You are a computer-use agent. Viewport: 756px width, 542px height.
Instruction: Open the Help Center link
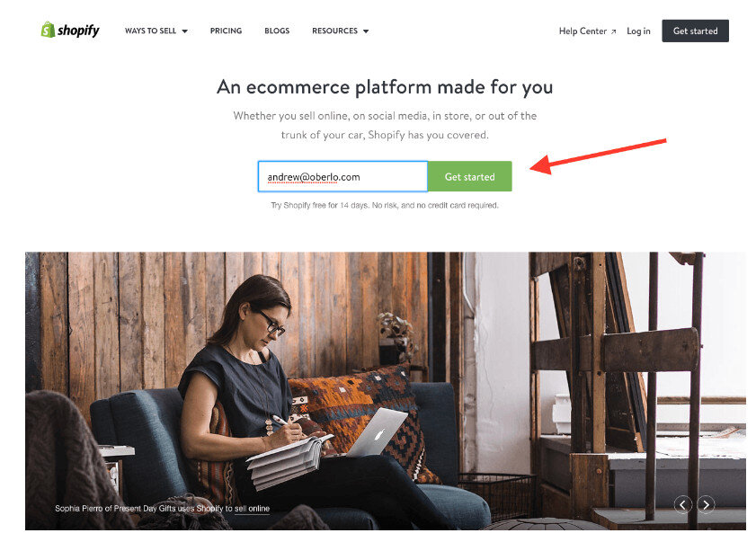click(x=587, y=31)
